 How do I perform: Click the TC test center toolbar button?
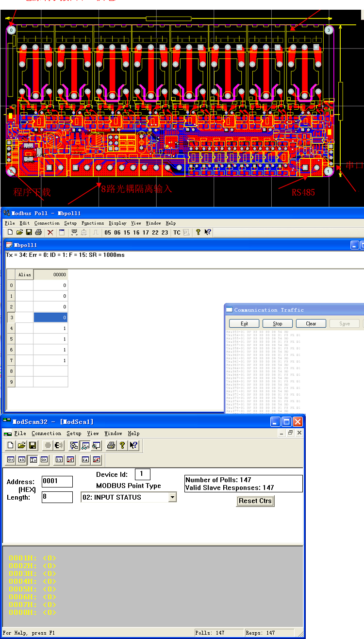[177, 233]
